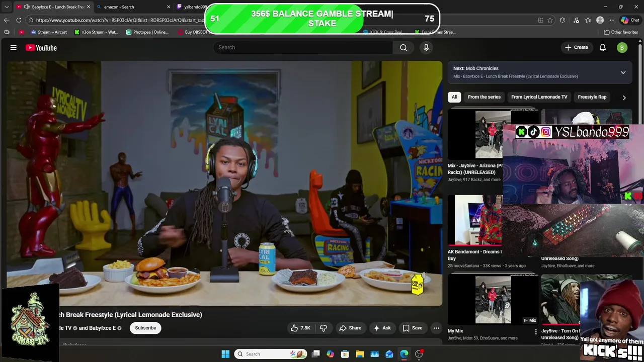
Task: Select the All filter chip
Action: 454,97
